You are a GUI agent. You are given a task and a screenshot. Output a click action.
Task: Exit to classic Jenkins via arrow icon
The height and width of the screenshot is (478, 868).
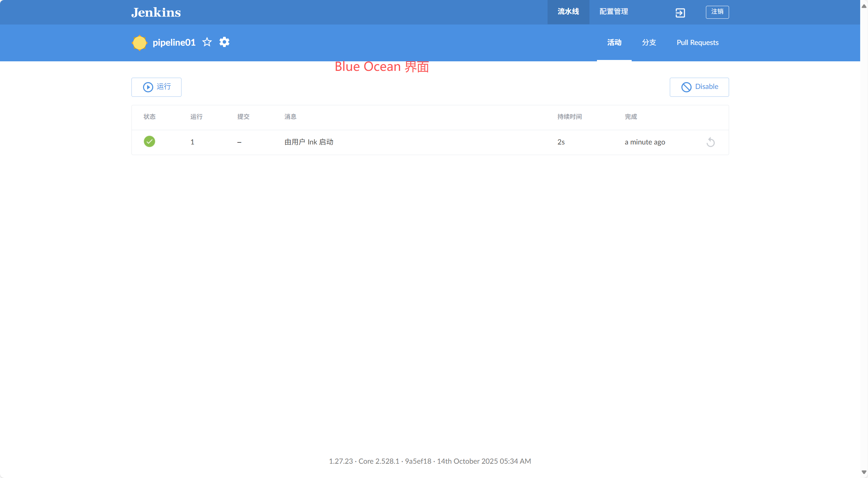coord(680,13)
